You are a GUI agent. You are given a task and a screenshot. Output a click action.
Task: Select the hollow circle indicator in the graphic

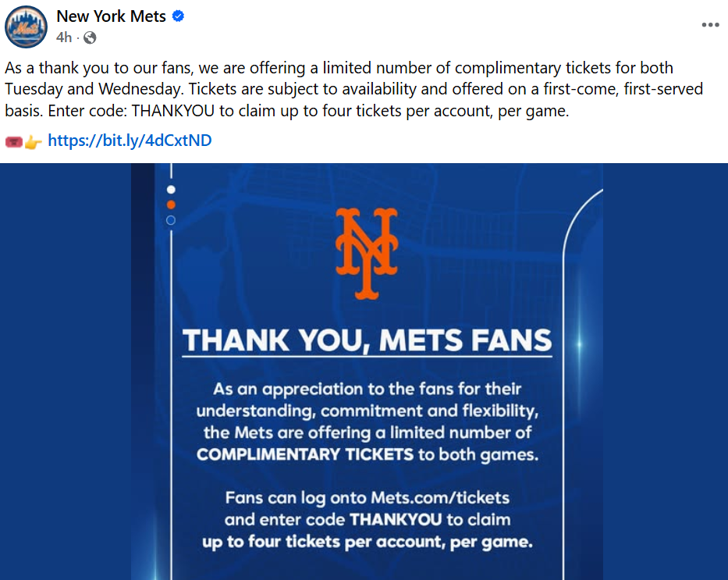[171, 220]
